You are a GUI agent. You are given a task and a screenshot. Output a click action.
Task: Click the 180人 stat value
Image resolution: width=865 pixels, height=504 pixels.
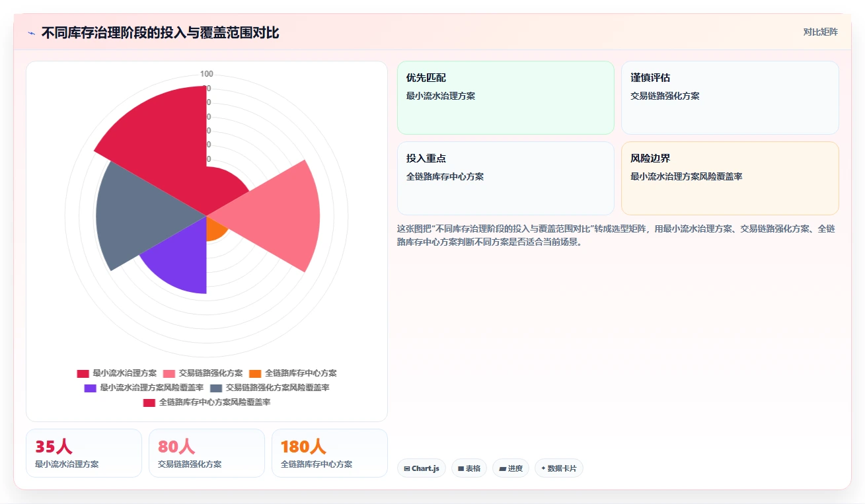(303, 447)
